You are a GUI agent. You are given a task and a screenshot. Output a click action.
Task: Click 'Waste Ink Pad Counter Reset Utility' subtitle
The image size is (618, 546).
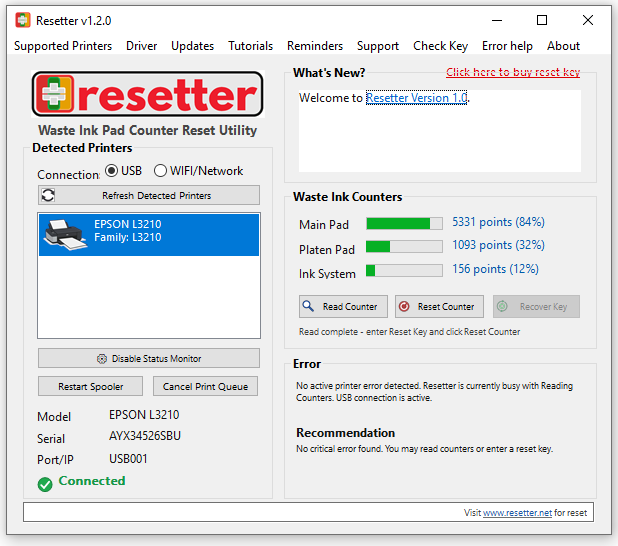[147, 130]
